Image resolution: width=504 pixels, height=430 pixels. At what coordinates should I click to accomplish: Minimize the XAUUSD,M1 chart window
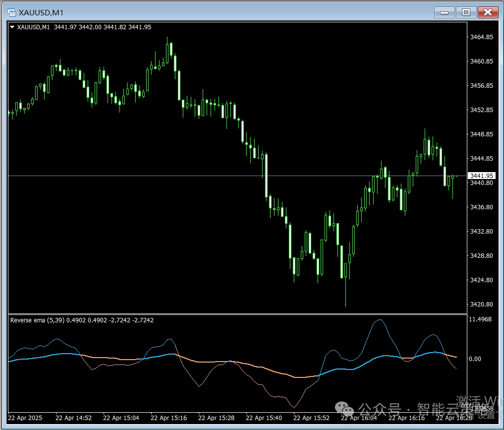[444, 12]
